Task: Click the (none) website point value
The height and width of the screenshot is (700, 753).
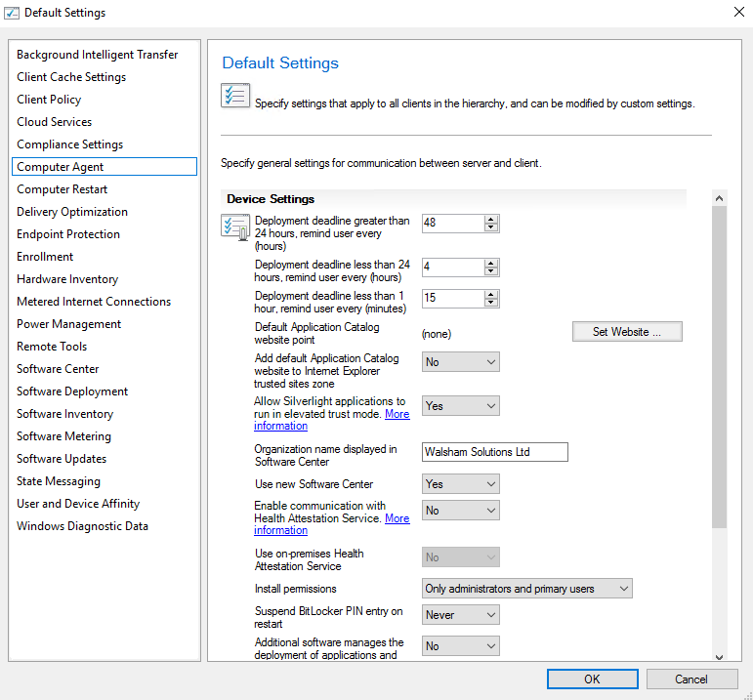Action: (x=437, y=334)
